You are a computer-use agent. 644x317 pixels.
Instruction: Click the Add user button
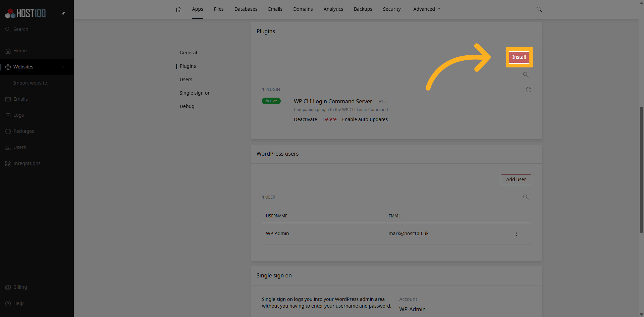pos(516,180)
